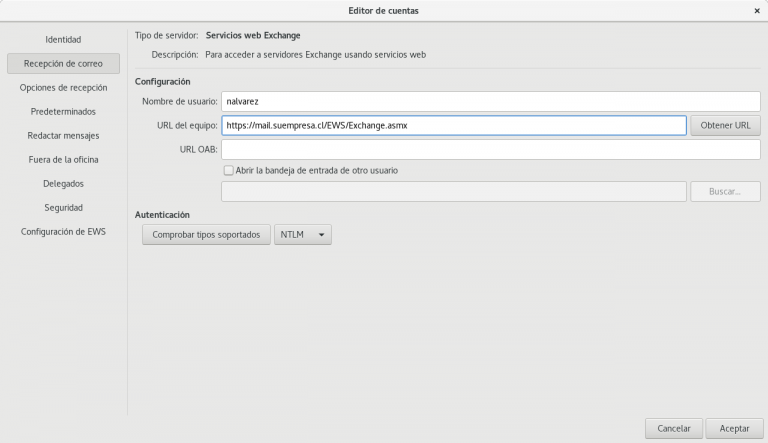
Task: Click the disabled Buscar button
Action: click(x=725, y=192)
